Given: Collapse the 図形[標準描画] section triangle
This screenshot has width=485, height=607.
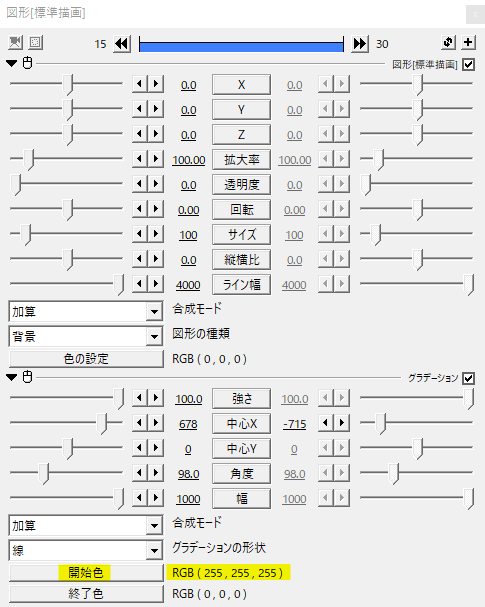Looking at the screenshot, I should pos(12,63).
